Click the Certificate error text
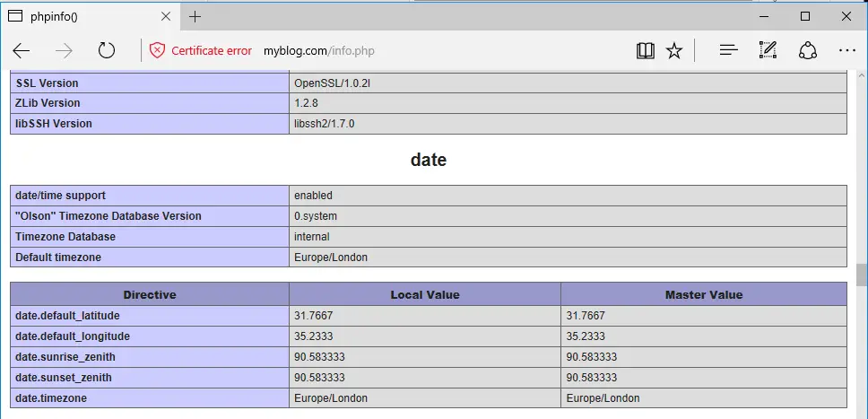Image resolution: width=868 pixels, height=419 pixels. 212,51
